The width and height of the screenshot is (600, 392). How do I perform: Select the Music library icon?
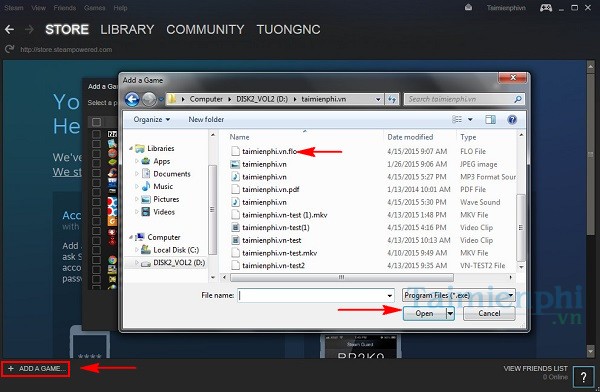(x=146, y=186)
